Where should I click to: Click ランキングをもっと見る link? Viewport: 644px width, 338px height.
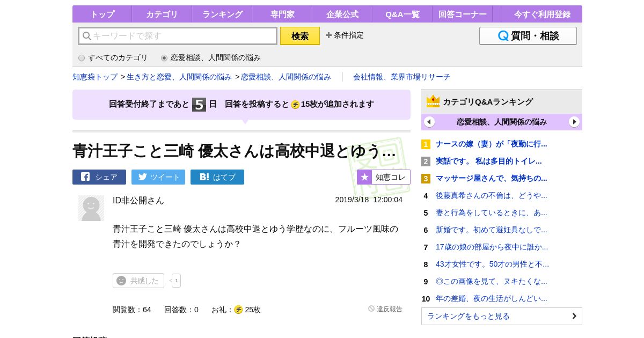[502, 316]
